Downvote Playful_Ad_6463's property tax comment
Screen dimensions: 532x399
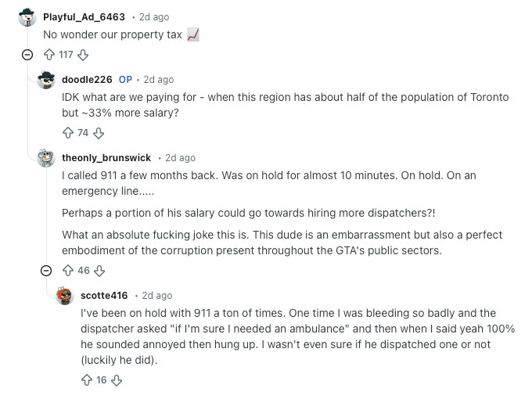[83, 55]
